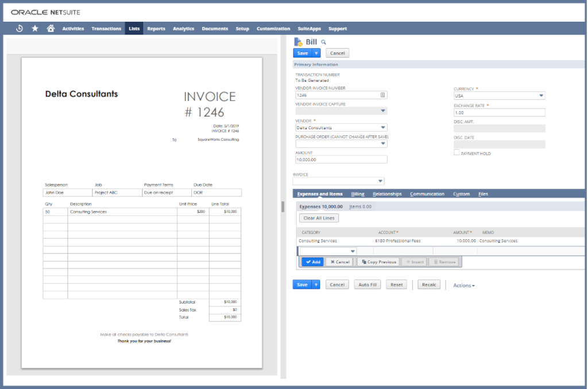The image size is (588, 389).
Task: Click the top Save button
Action: tap(303, 53)
